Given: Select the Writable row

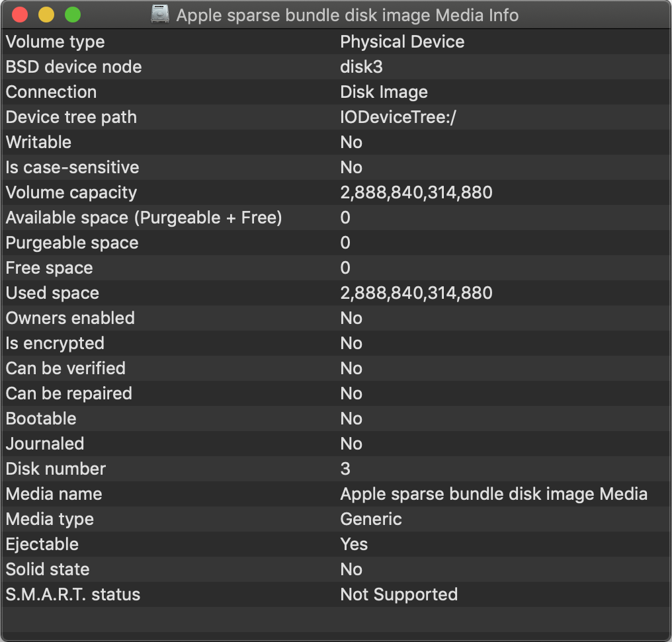Looking at the screenshot, I should 38,142.
